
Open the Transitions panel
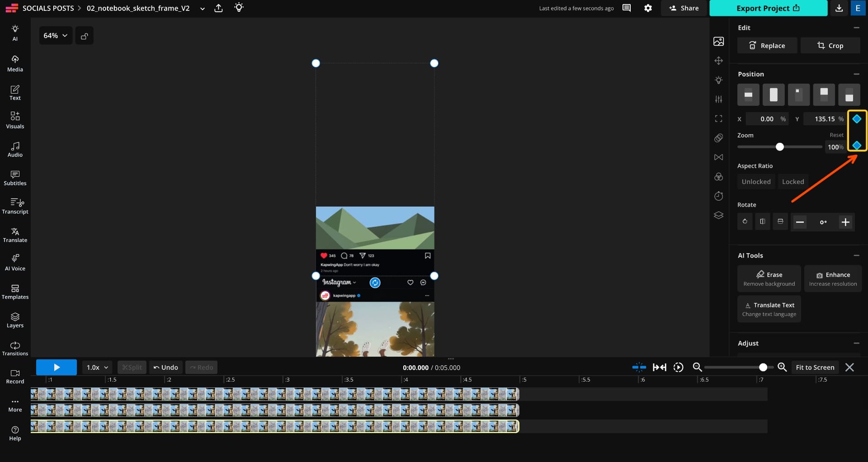pos(15,349)
